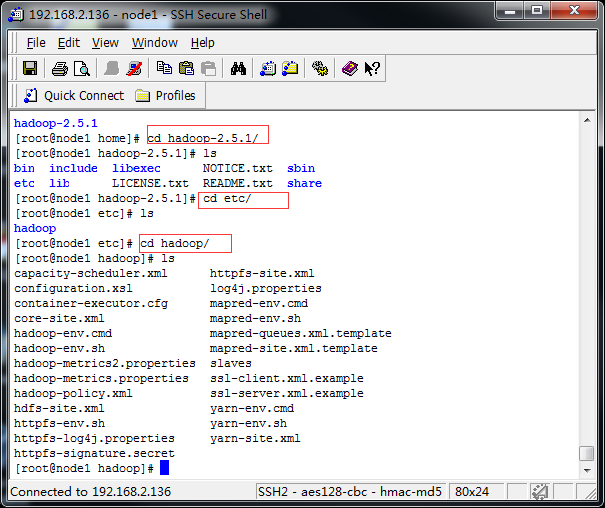The image size is (605, 508).
Task: Click 'LICENSE.txt' in the listing
Action: (150, 183)
